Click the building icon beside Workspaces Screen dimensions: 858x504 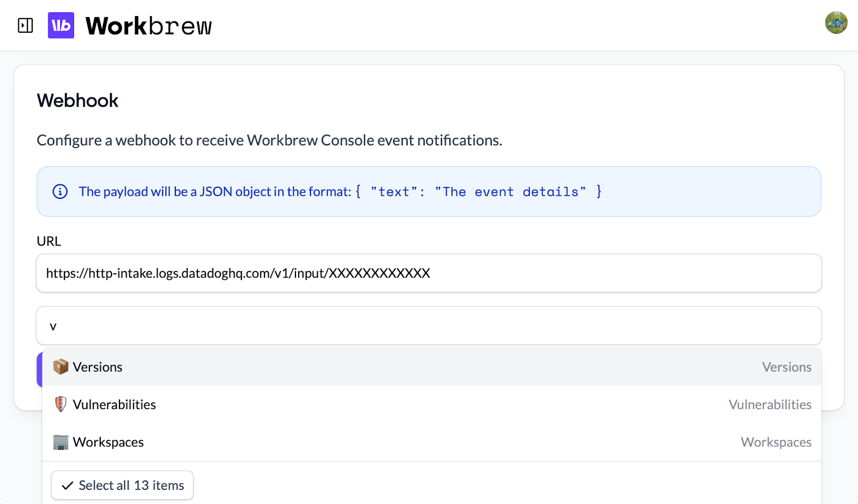(61, 442)
